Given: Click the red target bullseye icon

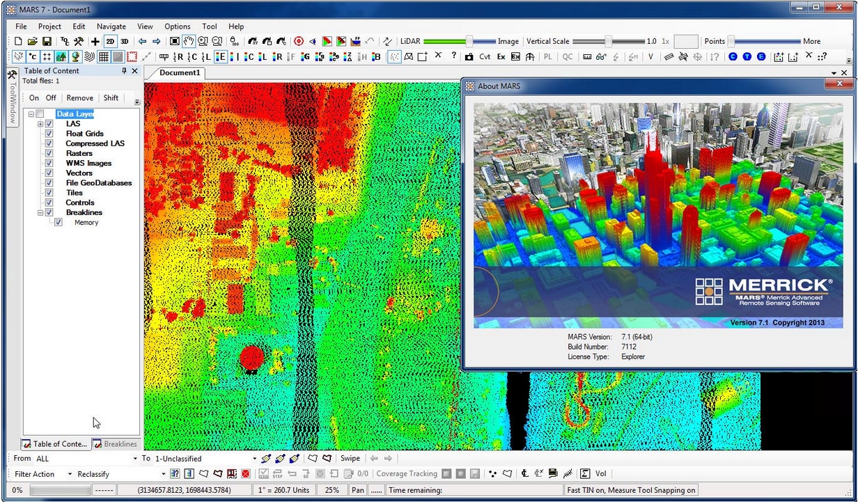Looking at the screenshot, I should click(x=299, y=42).
